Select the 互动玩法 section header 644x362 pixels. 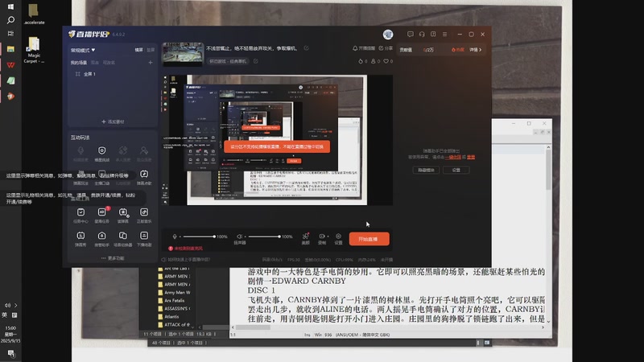coord(80,138)
